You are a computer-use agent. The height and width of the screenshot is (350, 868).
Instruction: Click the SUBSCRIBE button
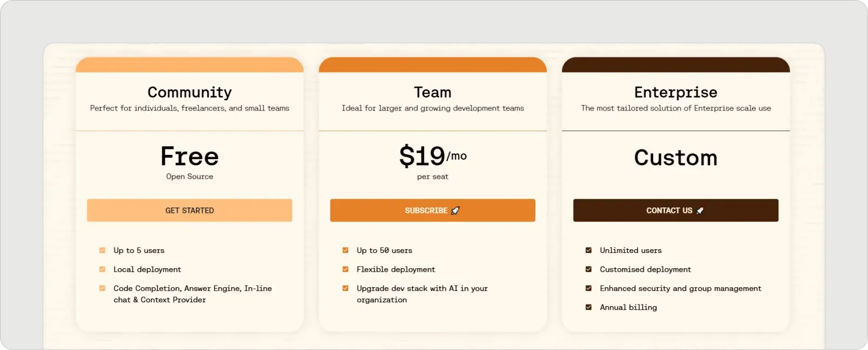tap(432, 210)
